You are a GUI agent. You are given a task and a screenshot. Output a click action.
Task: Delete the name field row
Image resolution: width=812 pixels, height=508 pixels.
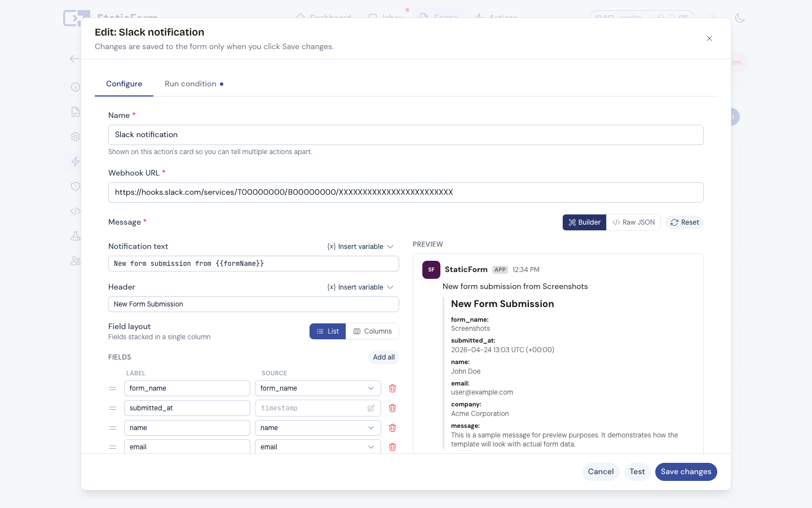pos(392,428)
